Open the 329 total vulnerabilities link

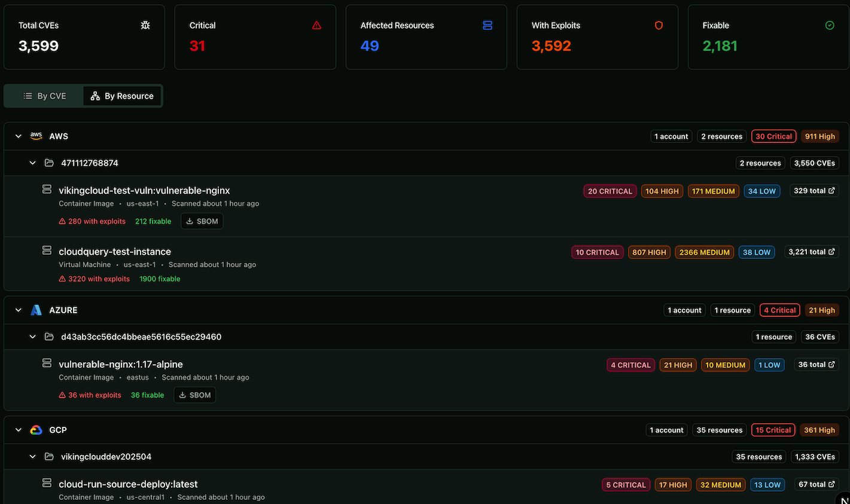coord(814,190)
